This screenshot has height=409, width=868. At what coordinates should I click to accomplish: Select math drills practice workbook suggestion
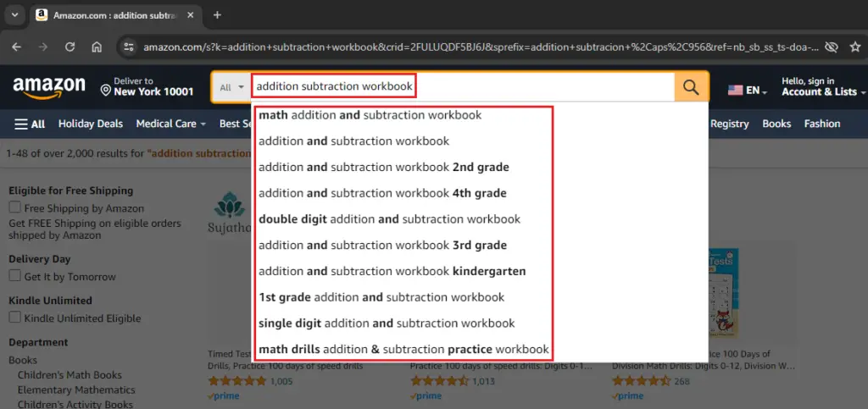click(403, 350)
